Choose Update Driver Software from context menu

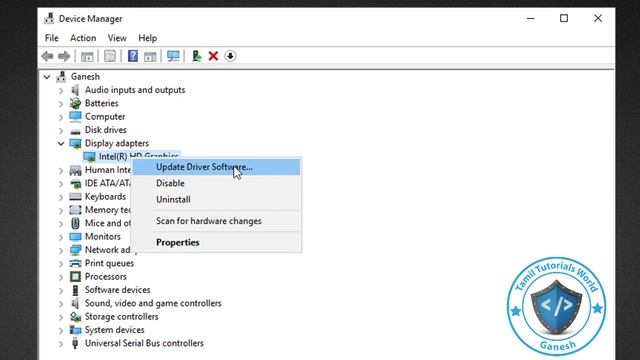(x=216, y=167)
